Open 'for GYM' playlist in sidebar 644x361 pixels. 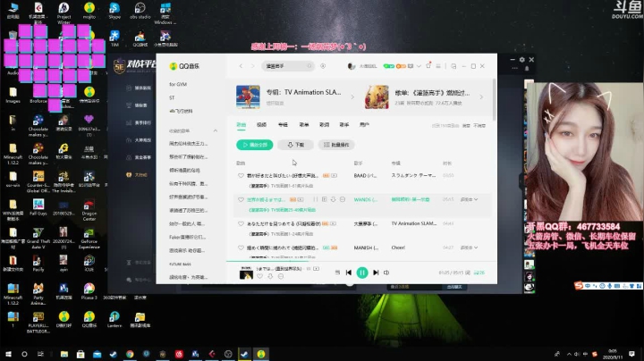pyautogui.click(x=178, y=84)
